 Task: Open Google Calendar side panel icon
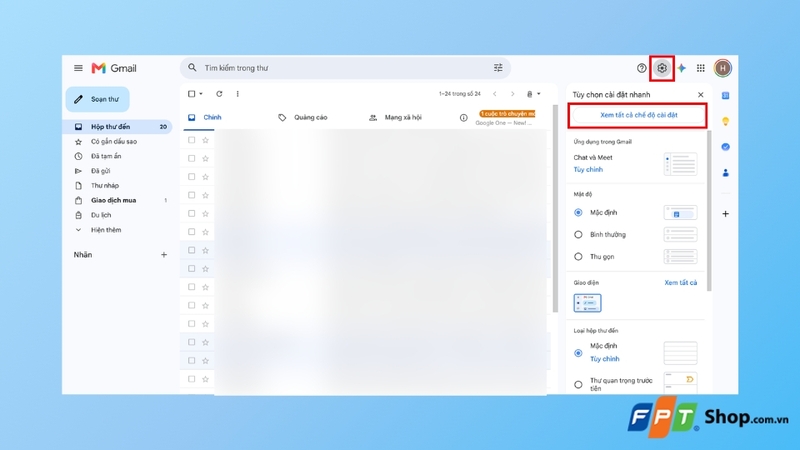(x=726, y=95)
